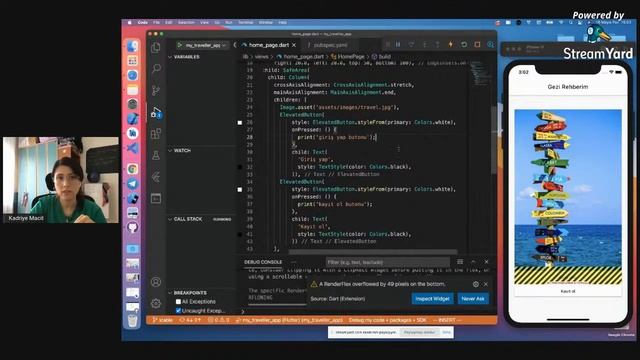Click the views breadcrumb folder

tap(262, 57)
